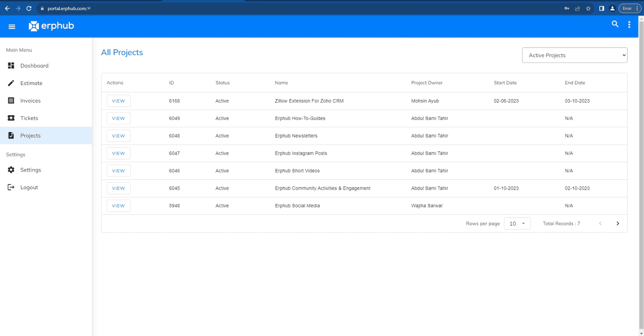Viewport: 644px width, 336px height.
Task: Click the Name column header
Action: [281, 83]
